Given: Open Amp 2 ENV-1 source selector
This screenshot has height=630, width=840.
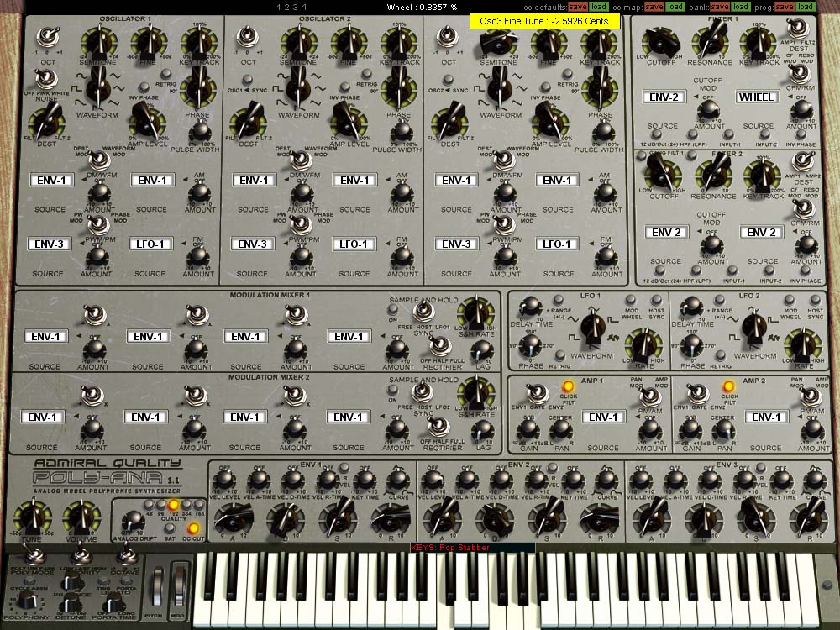Looking at the screenshot, I should [x=766, y=417].
